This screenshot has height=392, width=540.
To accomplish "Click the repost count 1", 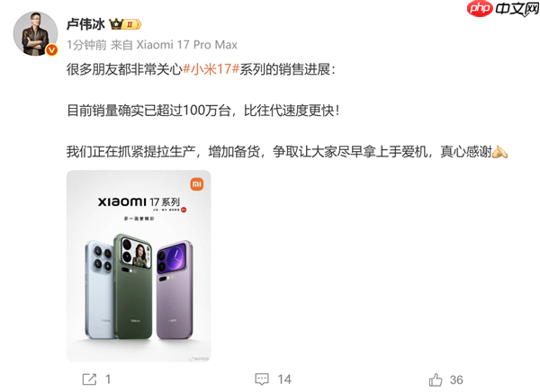I will pos(108,379).
